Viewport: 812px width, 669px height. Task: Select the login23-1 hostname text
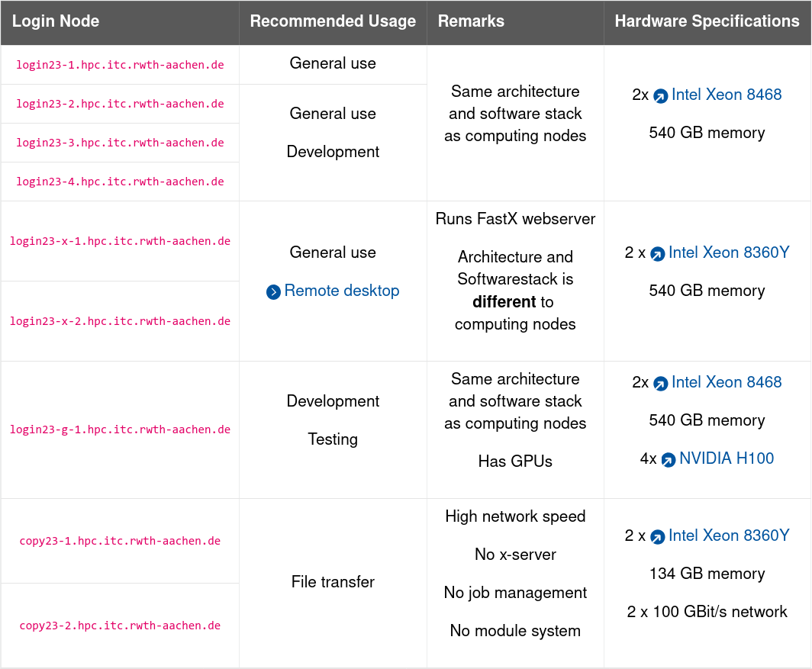point(120,64)
